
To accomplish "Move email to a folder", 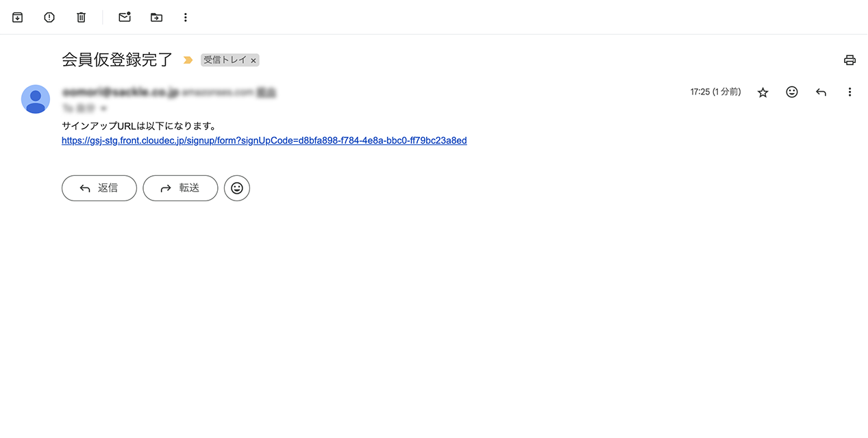I will coord(156,17).
